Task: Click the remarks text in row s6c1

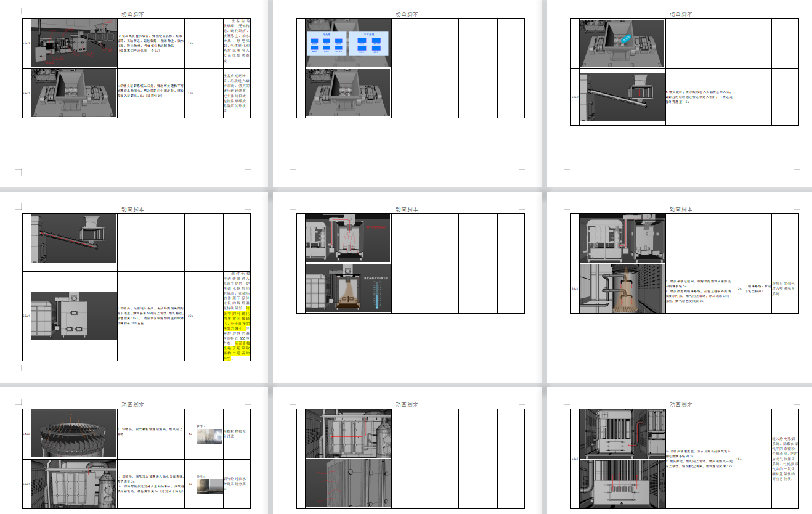Action: click(x=785, y=459)
